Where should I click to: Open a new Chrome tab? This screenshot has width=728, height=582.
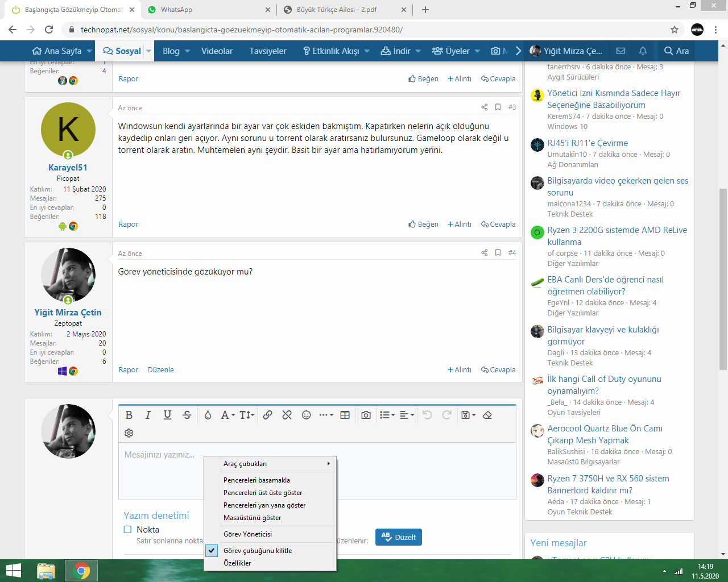coord(425,10)
